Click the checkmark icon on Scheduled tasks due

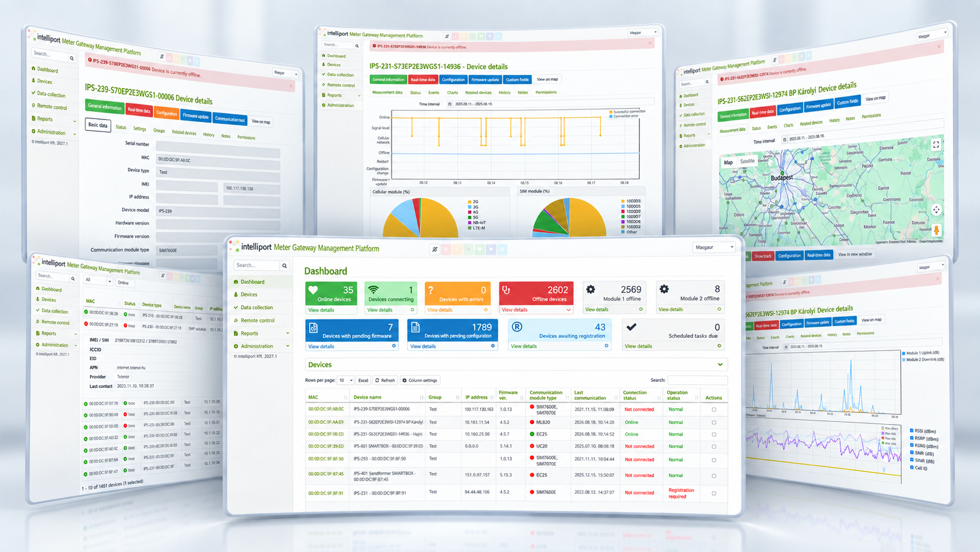click(x=631, y=327)
